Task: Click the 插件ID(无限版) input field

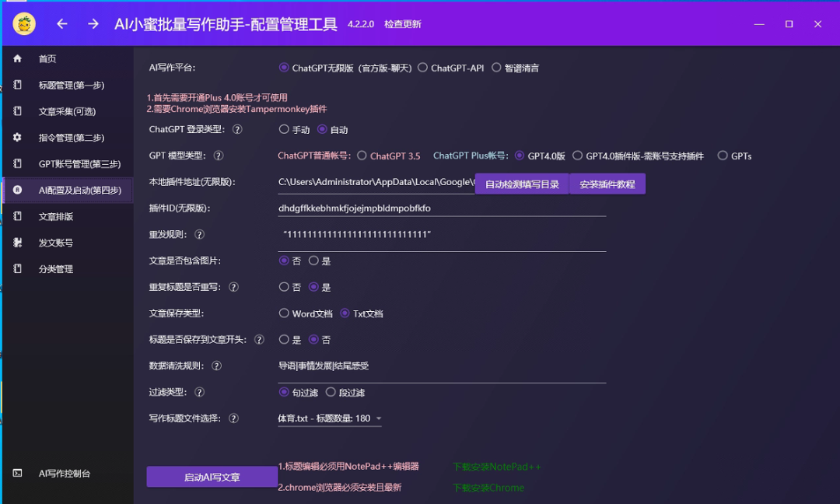Action: click(x=442, y=208)
